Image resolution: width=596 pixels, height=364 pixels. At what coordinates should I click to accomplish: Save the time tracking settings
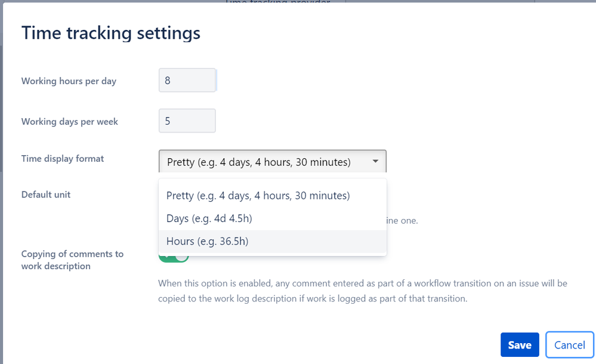[519, 345]
